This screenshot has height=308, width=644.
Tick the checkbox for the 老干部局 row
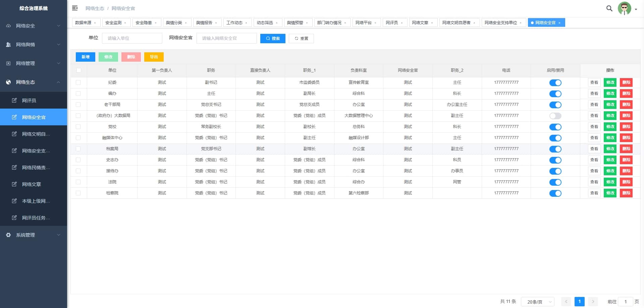pos(78,105)
